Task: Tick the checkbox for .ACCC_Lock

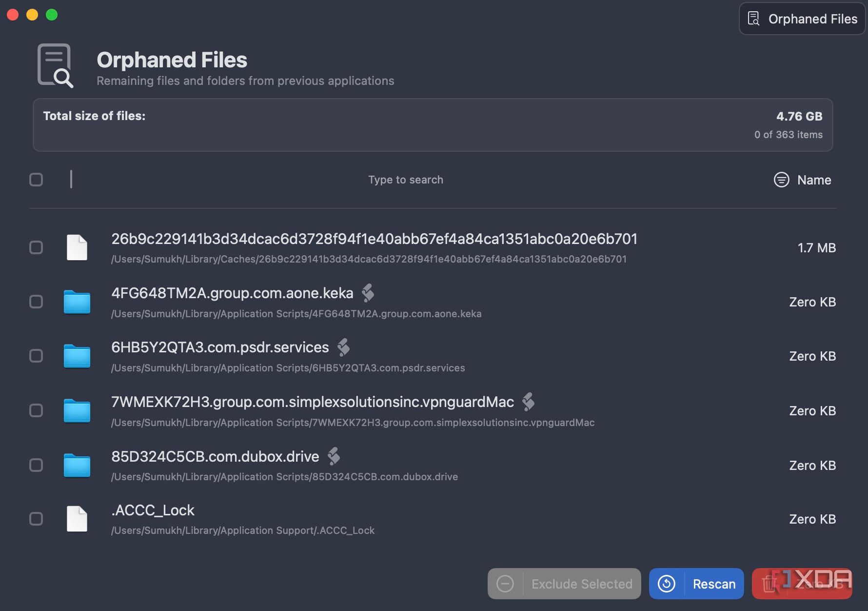Action: pyautogui.click(x=36, y=519)
